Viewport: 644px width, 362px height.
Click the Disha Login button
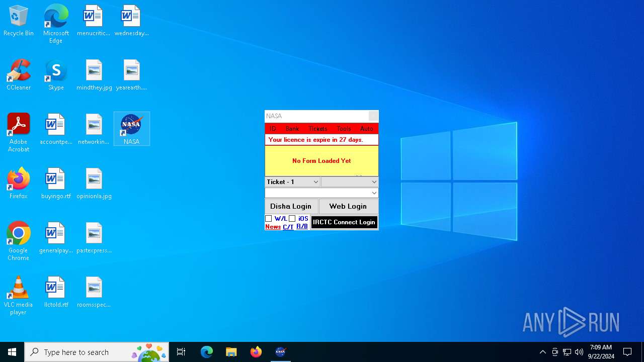coord(291,206)
